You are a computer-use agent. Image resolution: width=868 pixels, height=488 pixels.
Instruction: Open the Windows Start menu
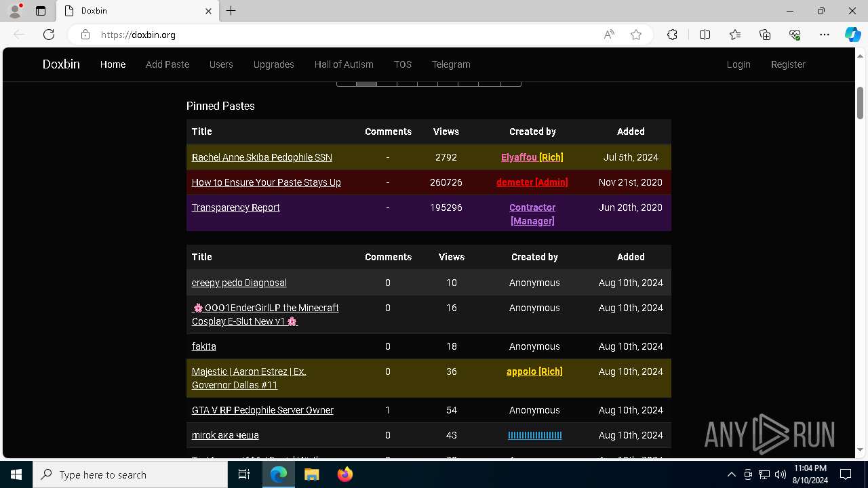tap(16, 474)
